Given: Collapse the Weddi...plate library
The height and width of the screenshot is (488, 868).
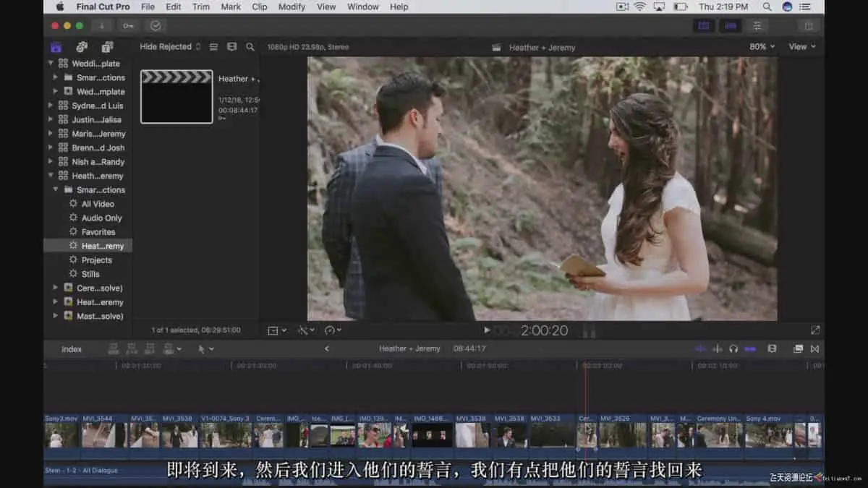Looking at the screenshot, I should pyautogui.click(x=51, y=64).
